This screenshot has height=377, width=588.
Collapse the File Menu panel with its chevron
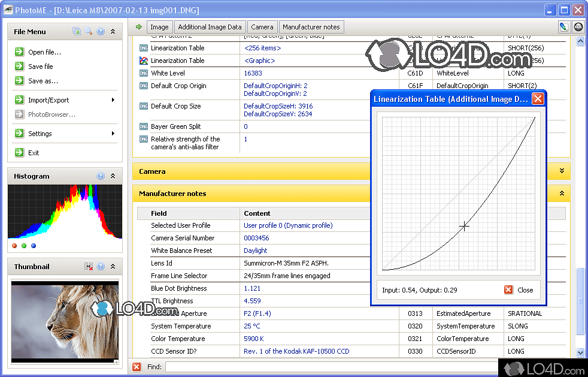tap(113, 31)
